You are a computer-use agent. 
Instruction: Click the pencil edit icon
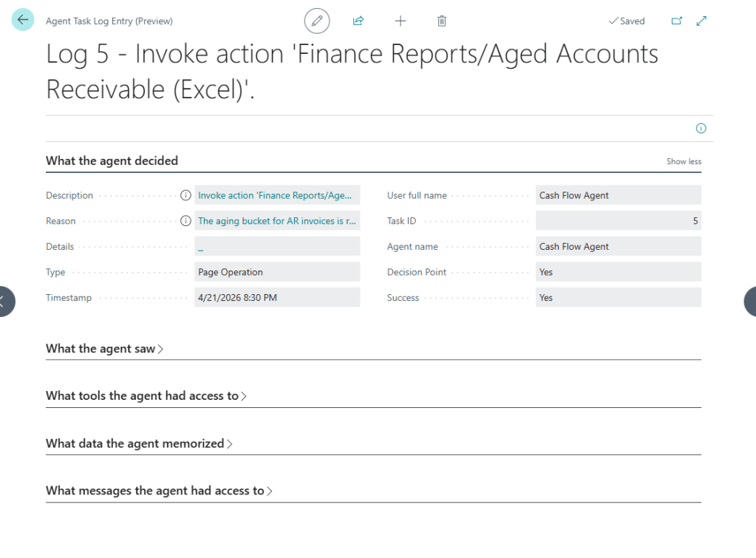point(317,21)
